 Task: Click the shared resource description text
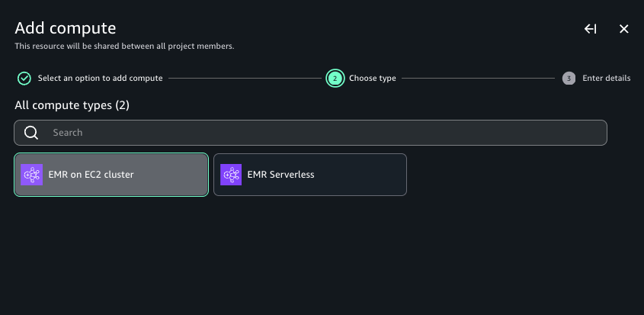point(124,47)
